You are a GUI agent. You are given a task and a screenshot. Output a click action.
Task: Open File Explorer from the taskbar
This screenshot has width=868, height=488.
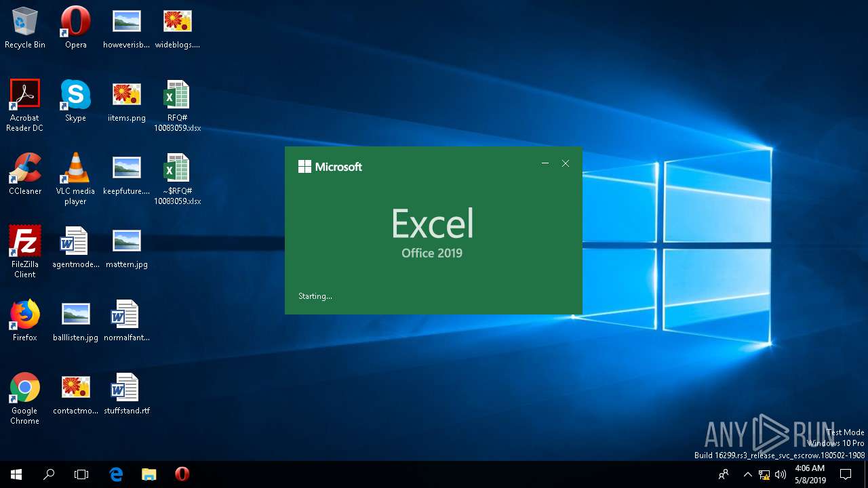coord(149,474)
